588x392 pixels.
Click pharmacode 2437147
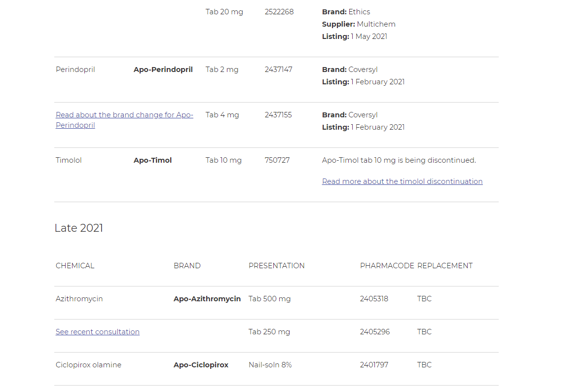pyautogui.click(x=278, y=70)
